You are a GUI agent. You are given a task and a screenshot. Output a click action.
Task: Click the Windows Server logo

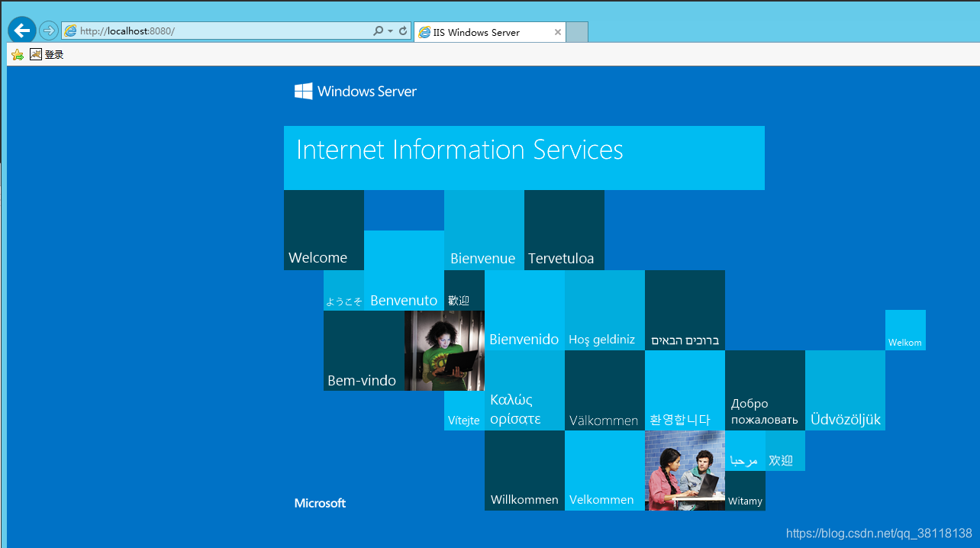click(x=356, y=92)
